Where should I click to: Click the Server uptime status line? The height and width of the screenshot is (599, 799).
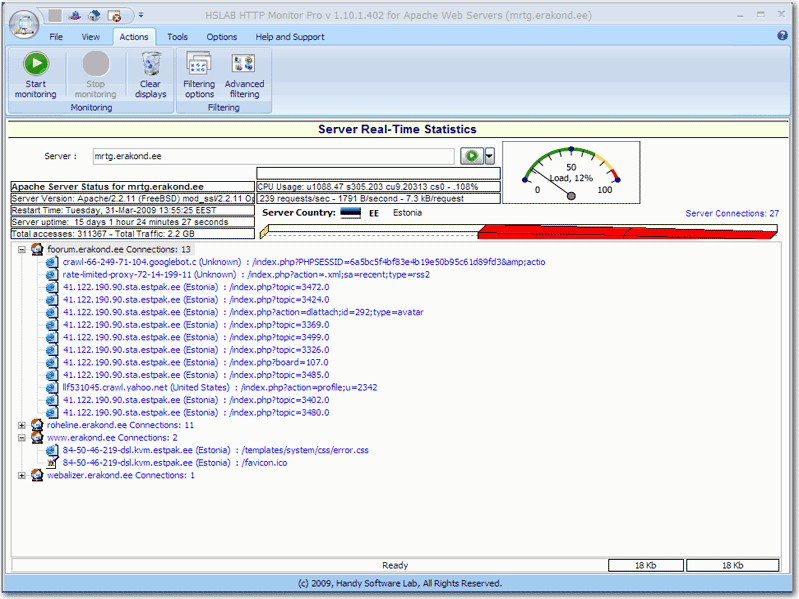click(132, 222)
